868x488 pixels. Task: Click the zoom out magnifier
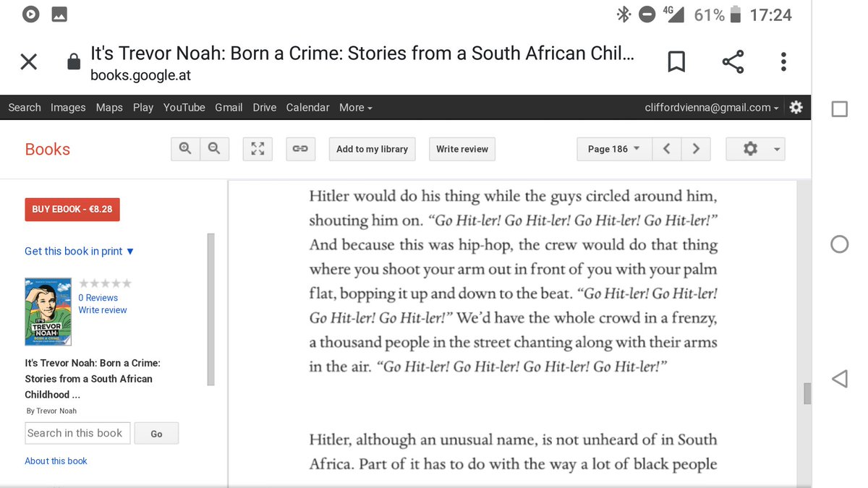pyautogui.click(x=214, y=149)
